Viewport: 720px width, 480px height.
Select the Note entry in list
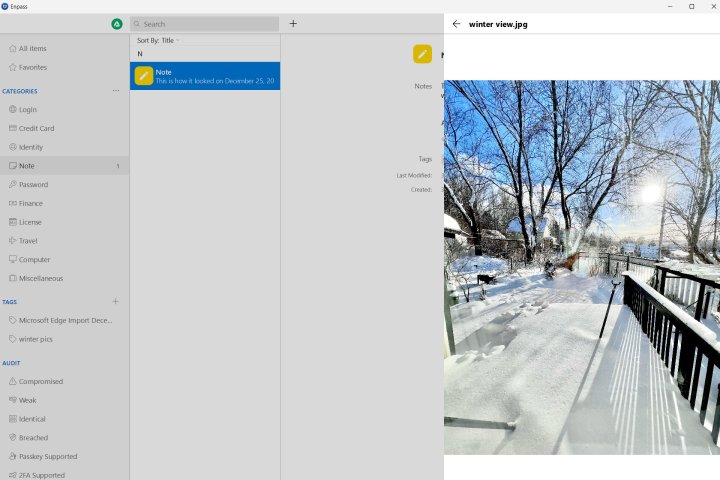(205, 76)
